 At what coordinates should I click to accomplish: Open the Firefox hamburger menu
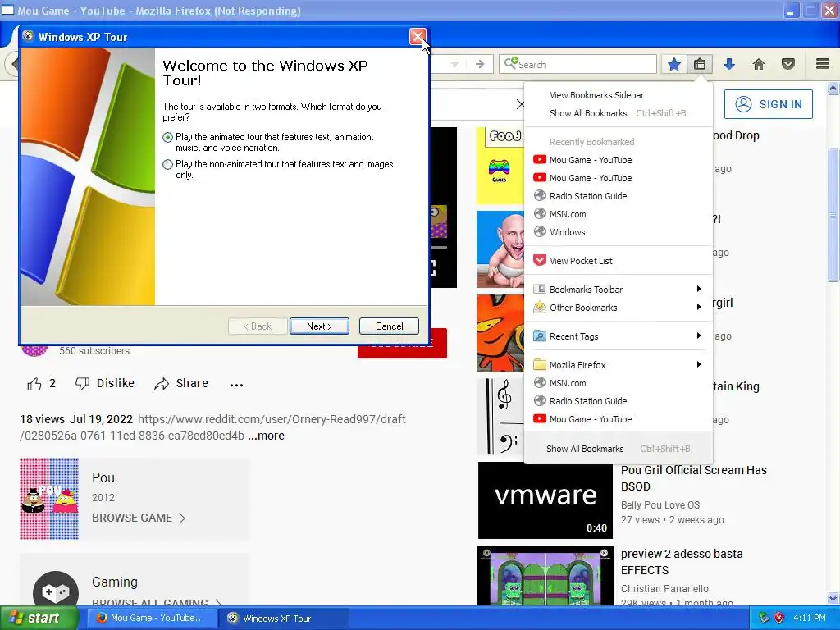[823, 64]
